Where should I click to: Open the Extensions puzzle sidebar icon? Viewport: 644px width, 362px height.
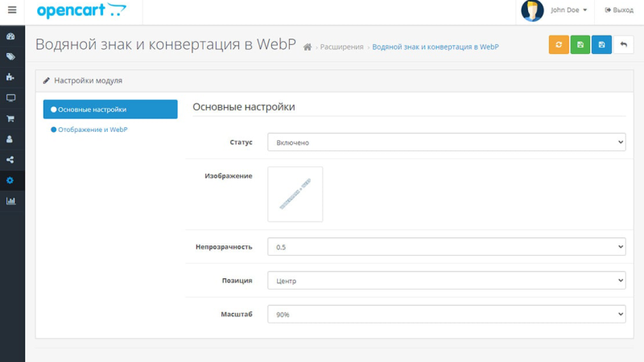(x=10, y=77)
